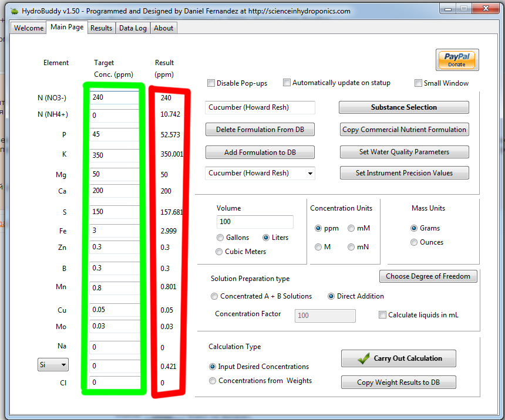The image size is (505, 420).
Task: Click the P target concentration field
Action: pyautogui.click(x=115, y=134)
